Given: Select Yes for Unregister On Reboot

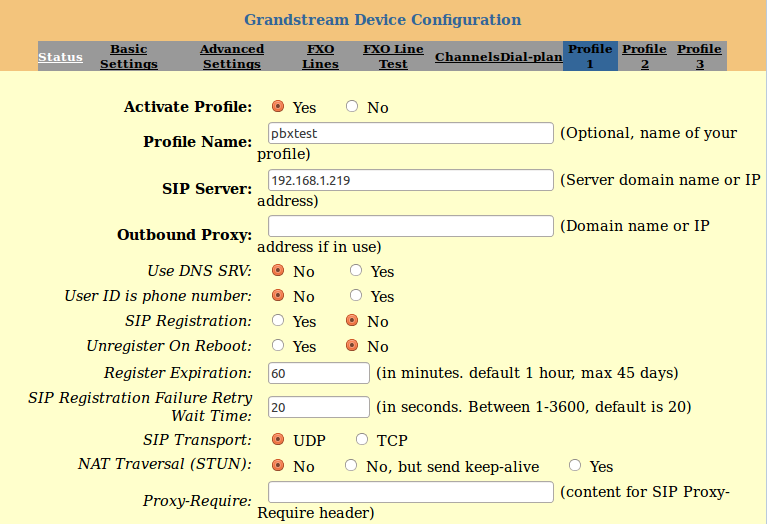Looking at the screenshot, I should click(x=278, y=345).
